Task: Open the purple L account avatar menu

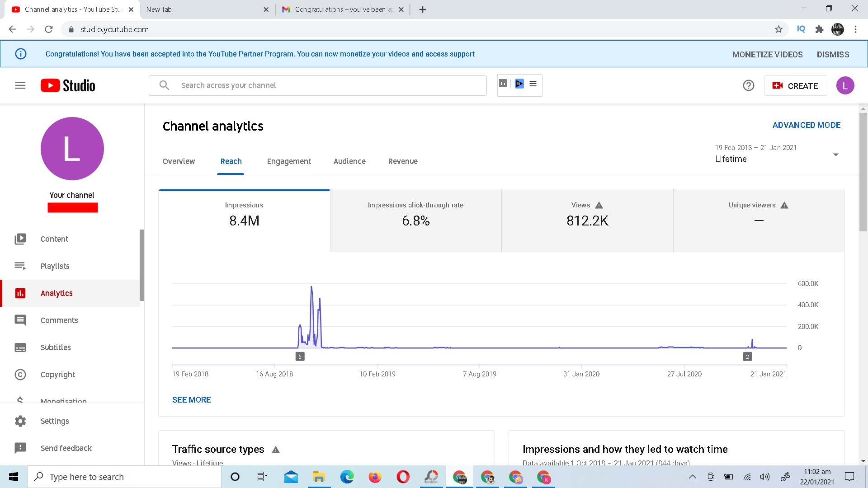Action: click(845, 85)
